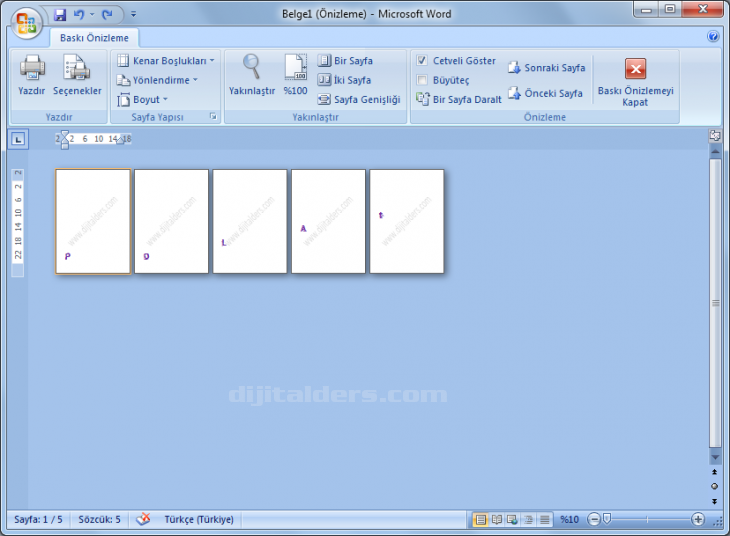The height and width of the screenshot is (536, 730).
Task: Save the document from Quick Access toolbar
Action: 60,15
